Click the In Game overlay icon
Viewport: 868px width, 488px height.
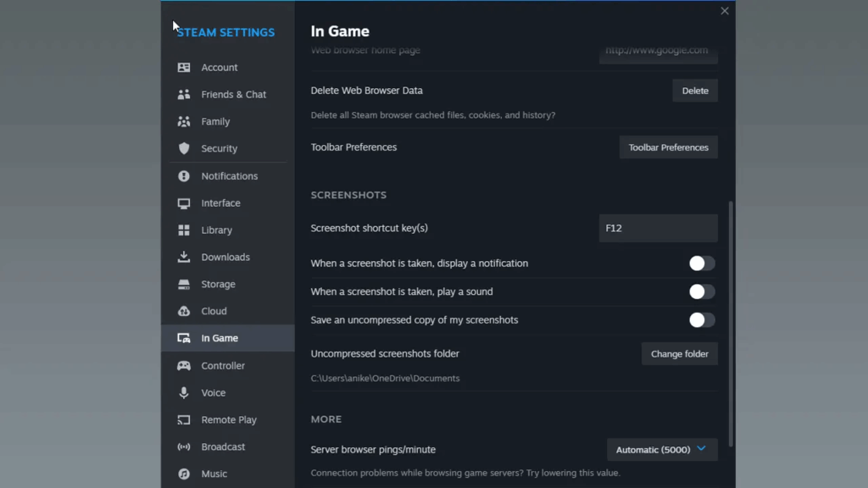click(x=184, y=338)
